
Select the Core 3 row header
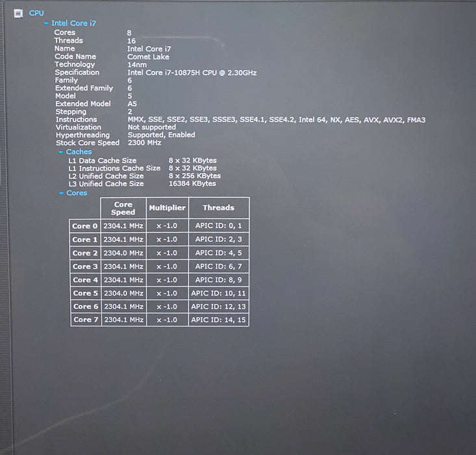pos(85,266)
